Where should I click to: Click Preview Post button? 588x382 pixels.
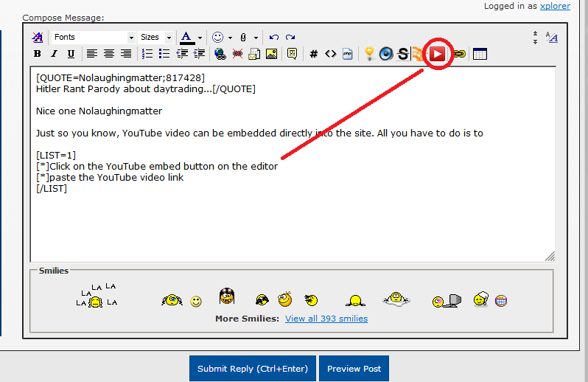tap(354, 369)
